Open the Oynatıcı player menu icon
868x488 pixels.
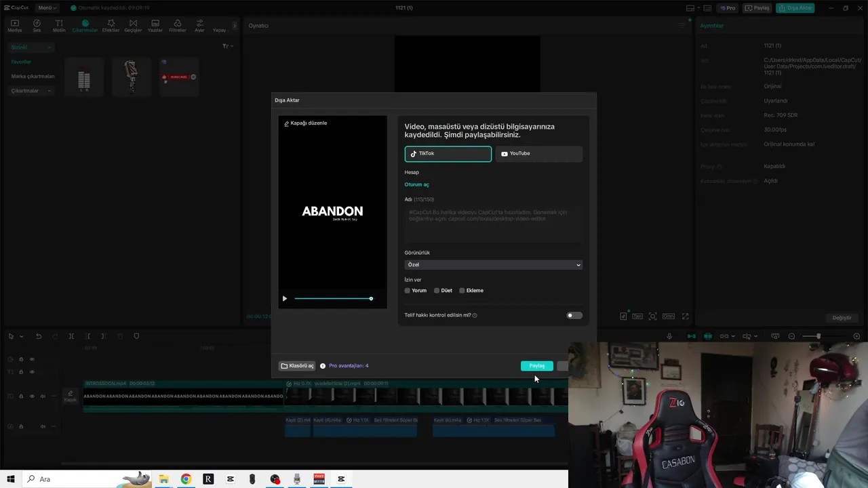click(682, 26)
